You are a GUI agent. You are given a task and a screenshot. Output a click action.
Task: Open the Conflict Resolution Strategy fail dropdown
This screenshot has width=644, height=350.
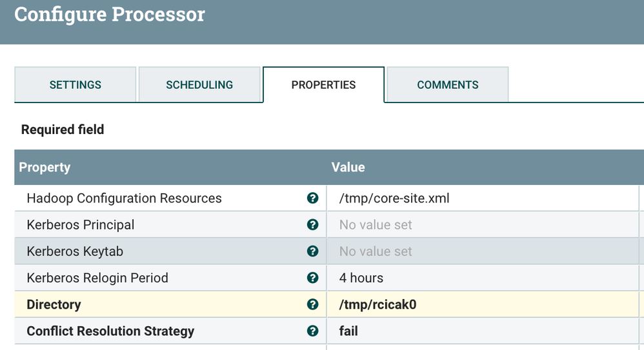tap(348, 331)
